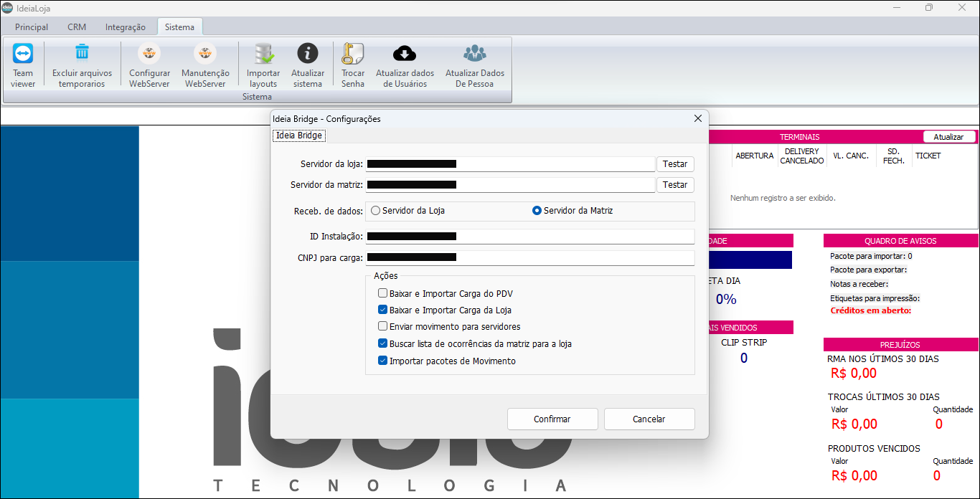Open the TeamViewer icon in the ribbon

point(23,54)
